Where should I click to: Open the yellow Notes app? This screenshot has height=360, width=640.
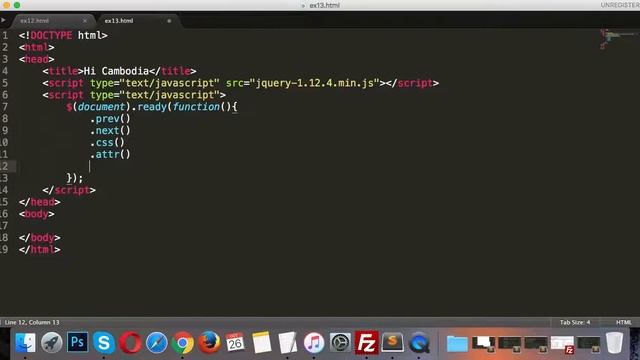(x=262, y=342)
